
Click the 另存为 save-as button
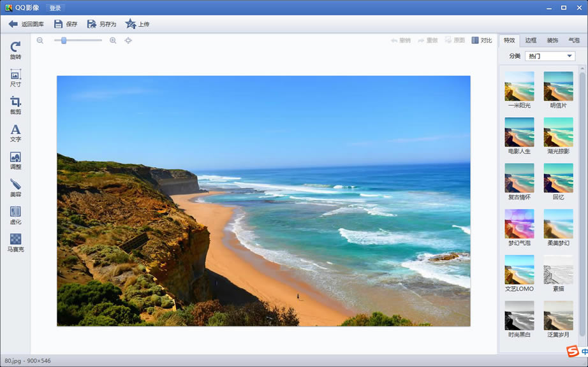[x=101, y=24]
